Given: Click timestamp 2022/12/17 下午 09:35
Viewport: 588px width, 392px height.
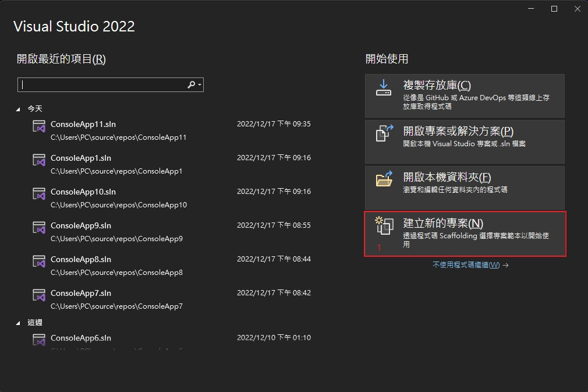Looking at the screenshot, I should [x=274, y=124].
